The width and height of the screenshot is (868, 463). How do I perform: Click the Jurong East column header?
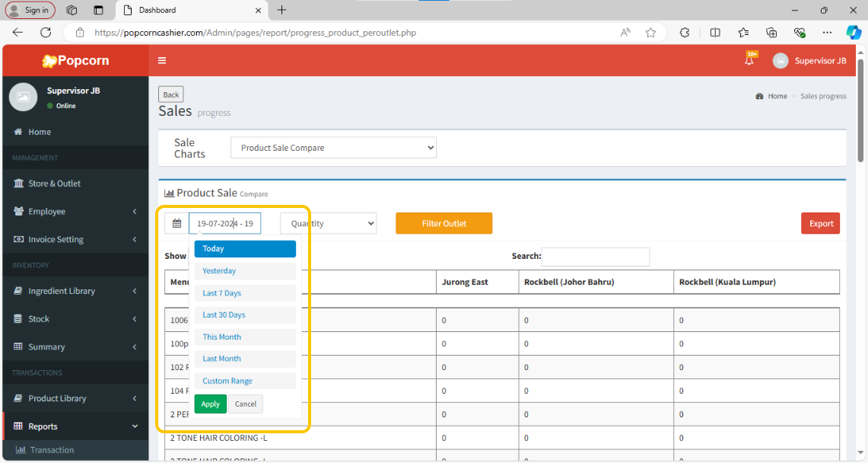[x=477, y=282]
